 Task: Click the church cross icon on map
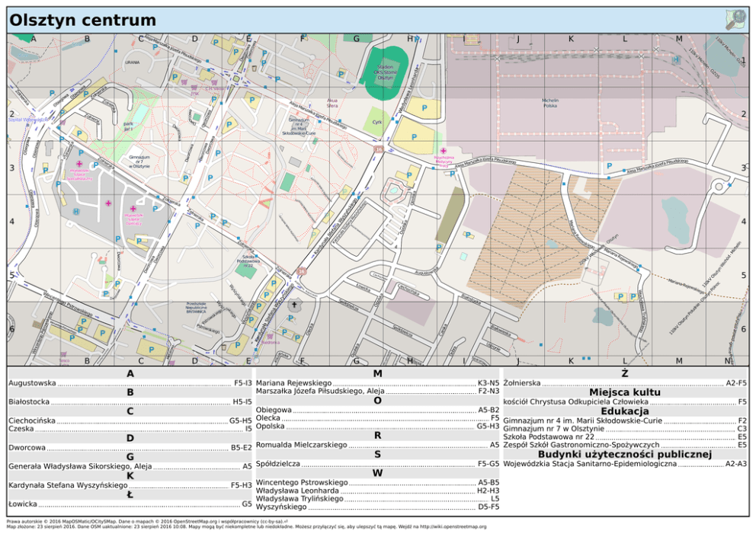(x=293, y=304)
